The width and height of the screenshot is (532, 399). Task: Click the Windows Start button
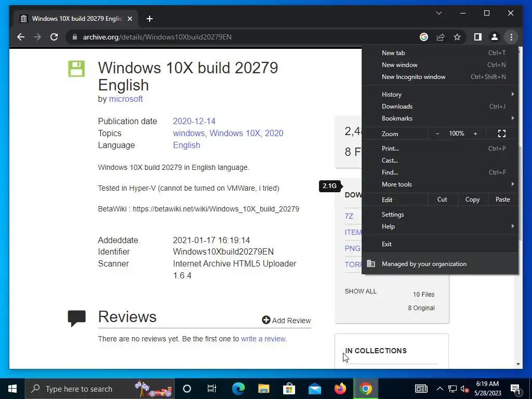pyautogui.click(x=12, y=389)
